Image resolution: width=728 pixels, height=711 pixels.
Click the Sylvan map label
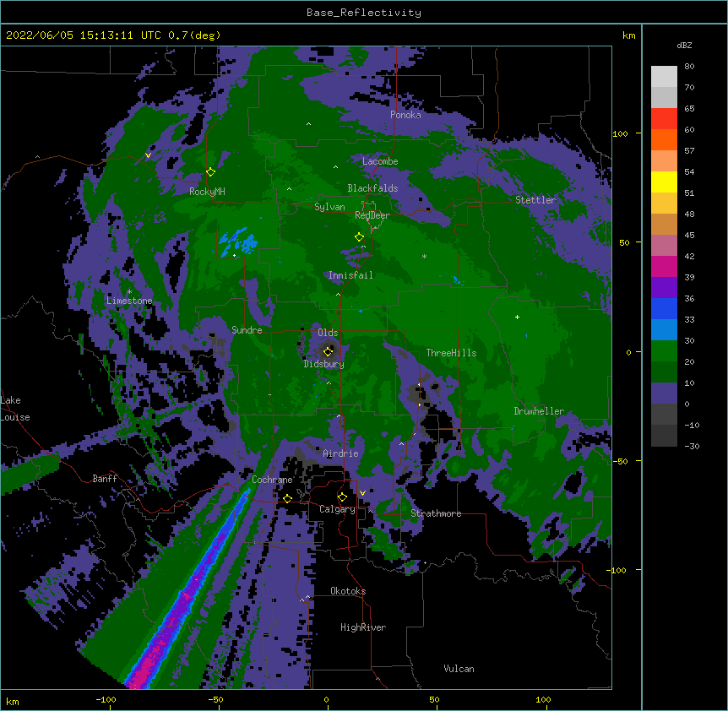[x=329, y=207]
